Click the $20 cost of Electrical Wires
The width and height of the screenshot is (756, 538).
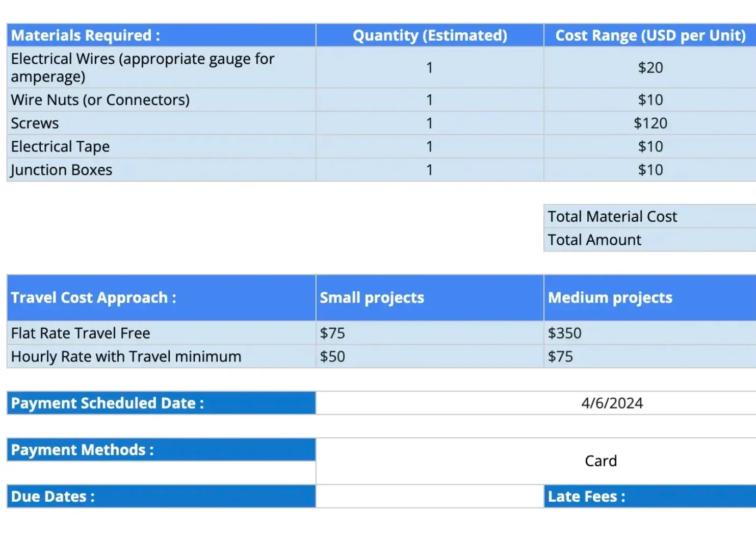point(650,68)
